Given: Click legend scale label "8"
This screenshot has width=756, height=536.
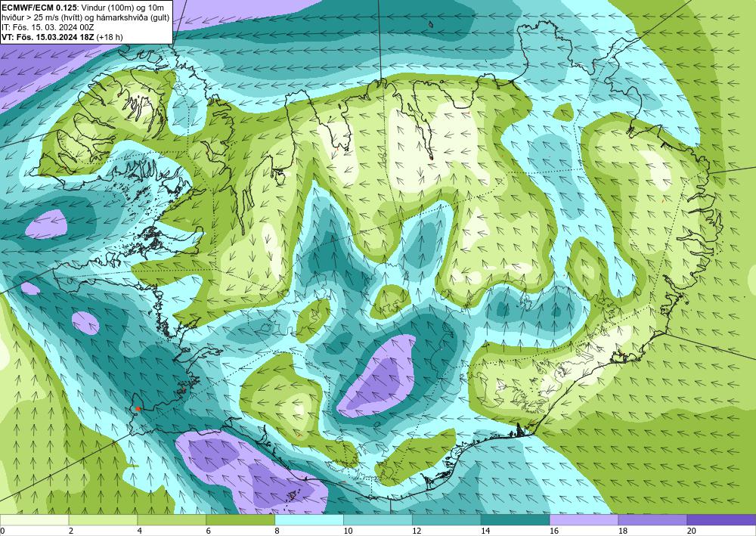Looking at the screenshot, I should pyautogui.click(x=277, y=531).
